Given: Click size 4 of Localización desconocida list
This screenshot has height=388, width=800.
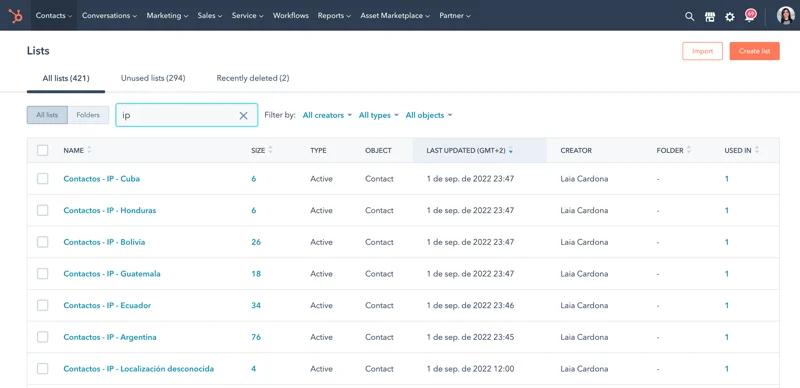Looking at the screenshot, I should tap(254, 369).
